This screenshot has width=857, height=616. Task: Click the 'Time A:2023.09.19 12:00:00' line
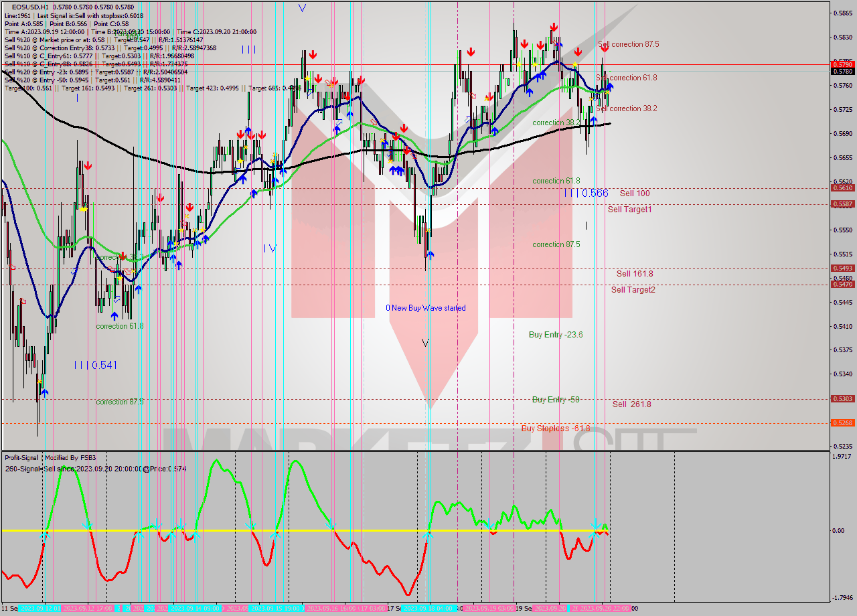(x=44, y=31)
